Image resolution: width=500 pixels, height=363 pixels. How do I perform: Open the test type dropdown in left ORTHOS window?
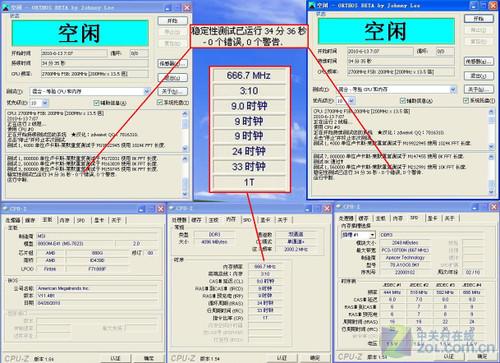(x=147, y=91)
